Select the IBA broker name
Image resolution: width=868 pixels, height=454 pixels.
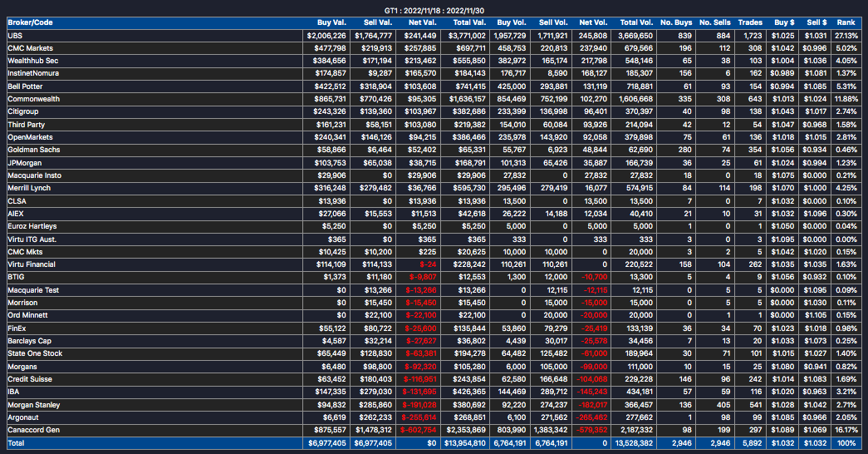pos(13,392)
